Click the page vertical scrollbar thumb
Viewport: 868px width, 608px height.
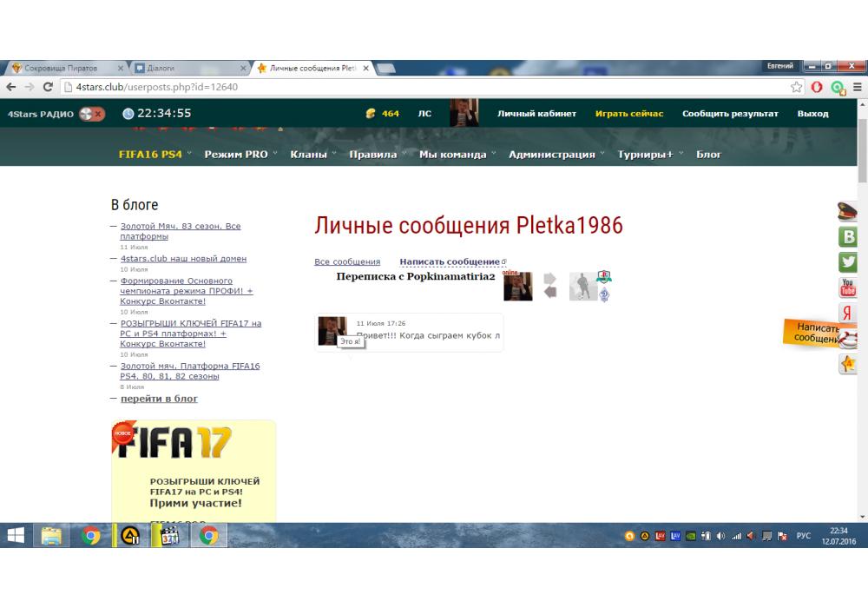click(x=863, y=150)
